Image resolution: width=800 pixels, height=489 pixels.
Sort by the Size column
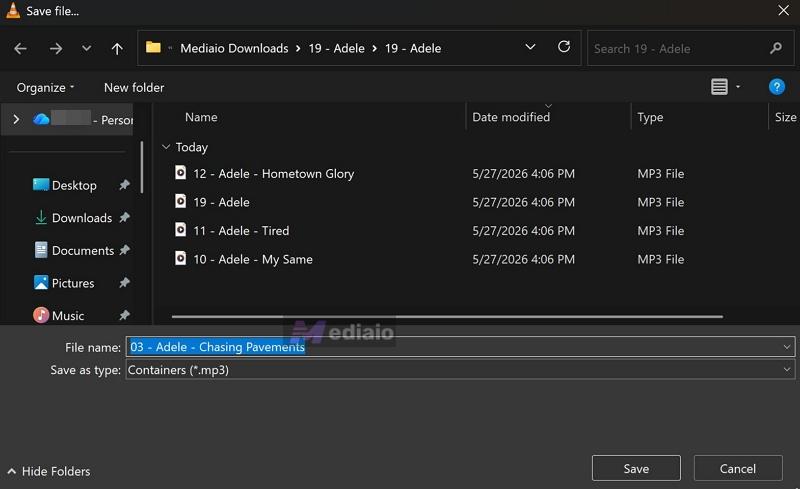tap(785, 117)
